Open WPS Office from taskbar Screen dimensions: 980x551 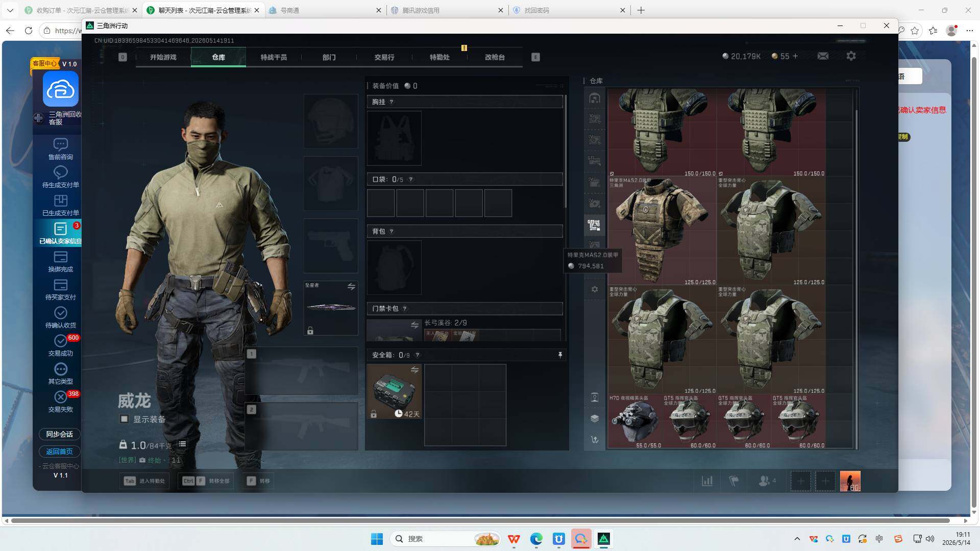click(514, 539)
